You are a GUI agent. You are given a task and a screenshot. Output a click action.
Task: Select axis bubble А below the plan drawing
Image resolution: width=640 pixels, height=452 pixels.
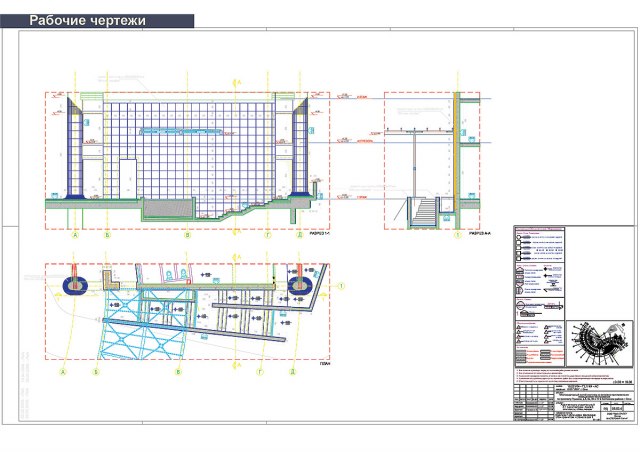click(63, 372)
